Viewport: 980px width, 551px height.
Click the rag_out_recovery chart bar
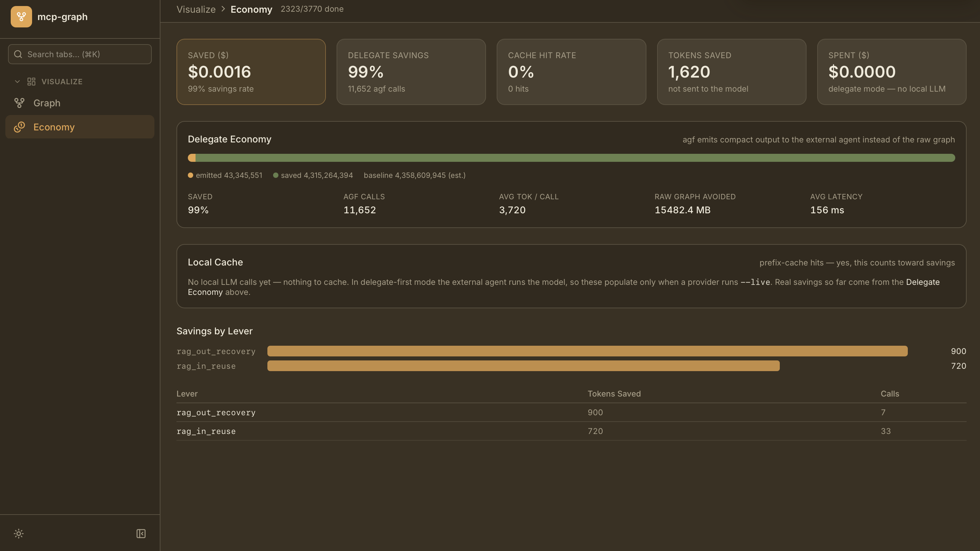click(x=587, y=351)
